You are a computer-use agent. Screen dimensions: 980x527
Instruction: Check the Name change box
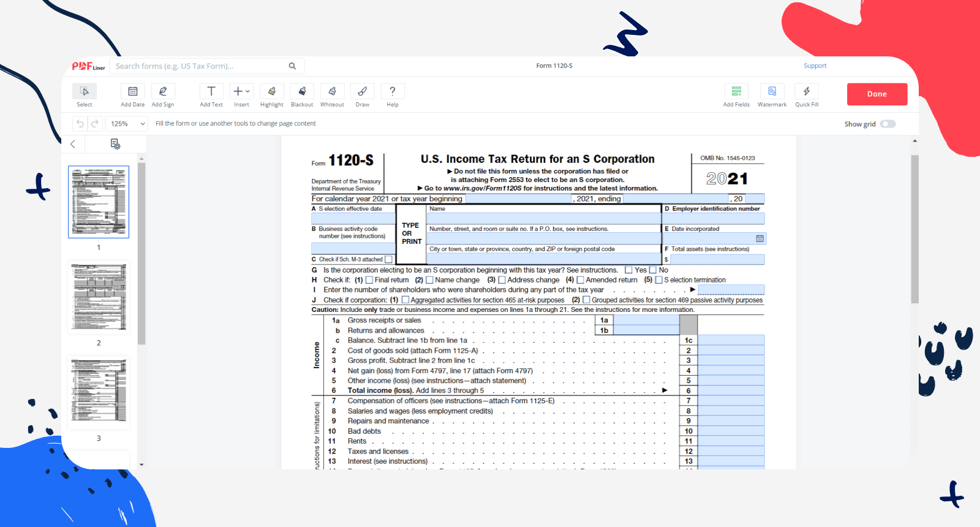[x=429, y=280]
